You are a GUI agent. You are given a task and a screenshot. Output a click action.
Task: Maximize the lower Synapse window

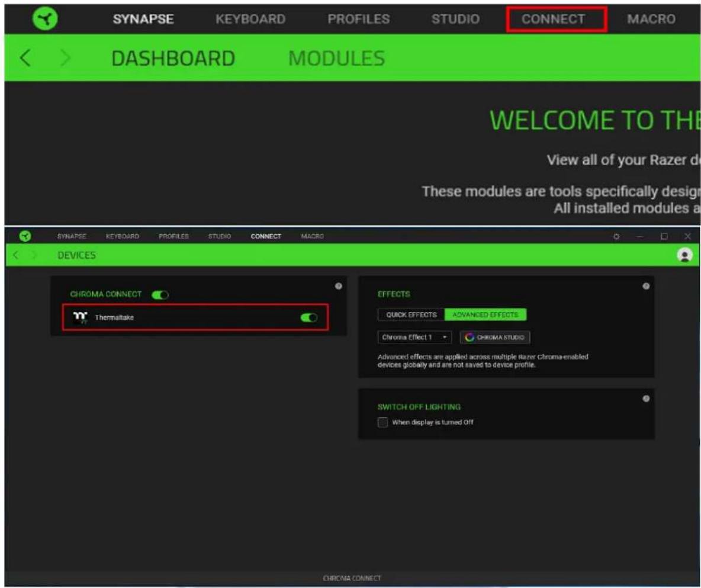tap(664, 236)
